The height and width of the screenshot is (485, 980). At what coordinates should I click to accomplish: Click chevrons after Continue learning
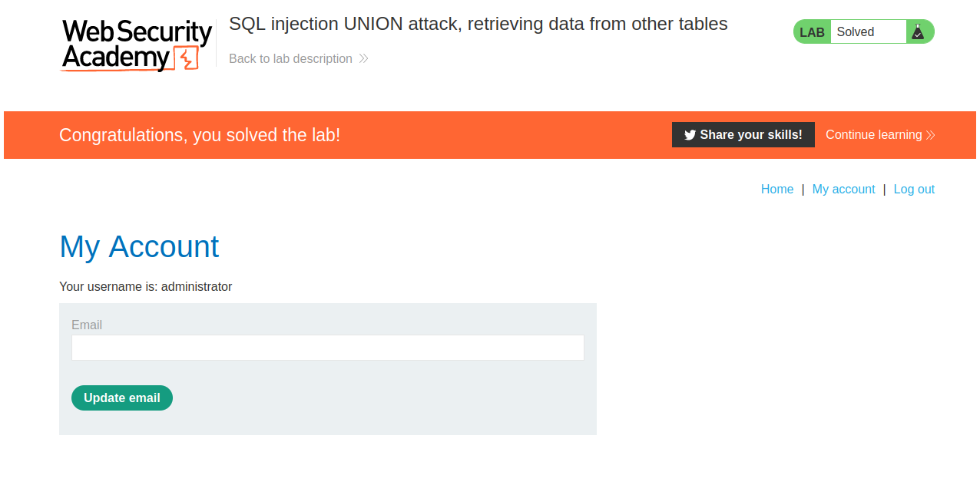click(x=931, y=135)
